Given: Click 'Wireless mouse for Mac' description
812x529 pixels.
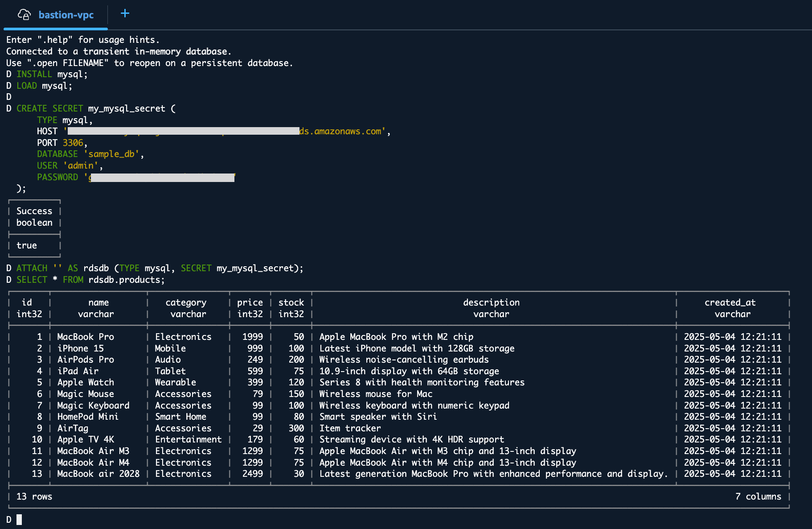Looking at the screenshot, I should coord(376,394).
